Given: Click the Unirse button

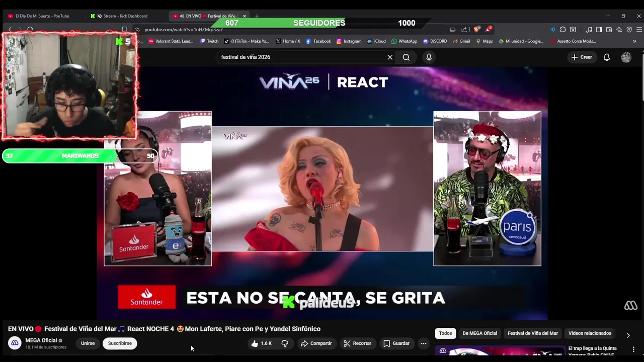Looking at the screenshot, I should pos(88,343).
